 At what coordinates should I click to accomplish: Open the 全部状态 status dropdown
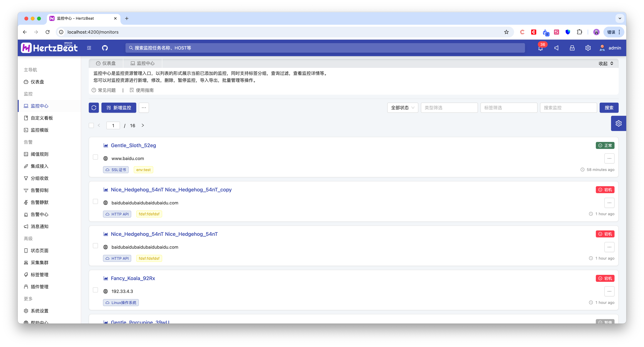click(x=402, y=108)
